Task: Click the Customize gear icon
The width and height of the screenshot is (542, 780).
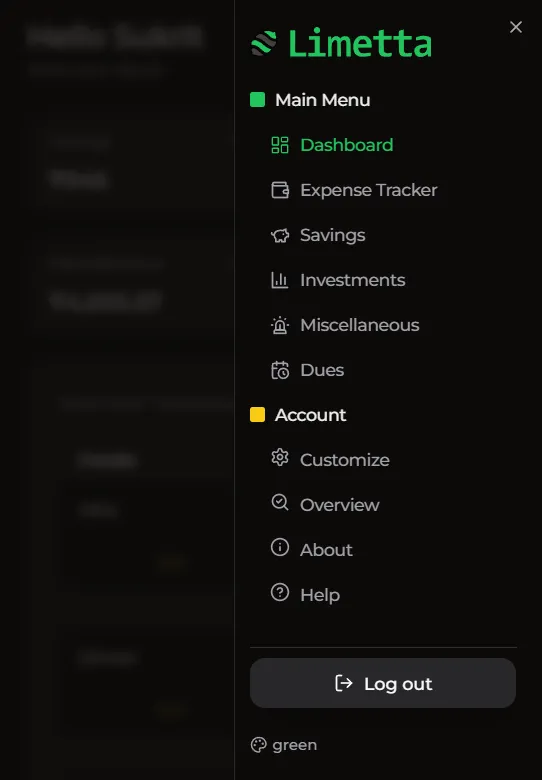Action: [280, 457]
